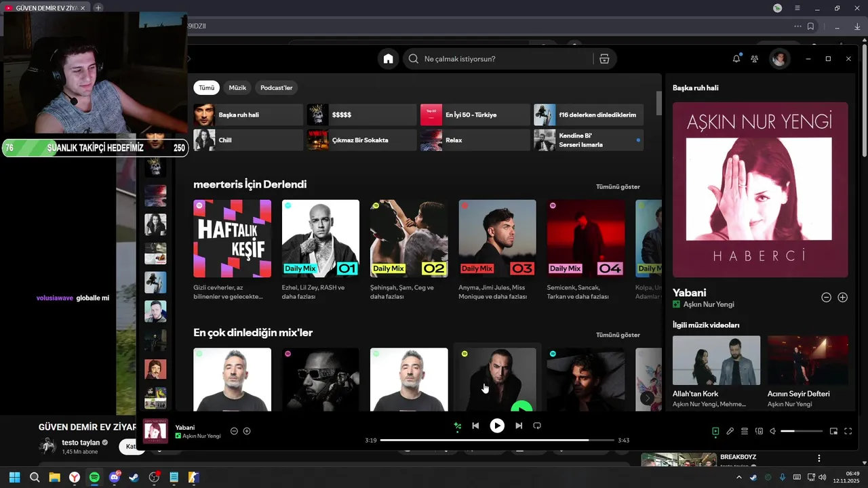Open Kendine Bi' Serseri Ismarla shortcut
Viewport: 868px width, 488px height.
pos(589,140)
